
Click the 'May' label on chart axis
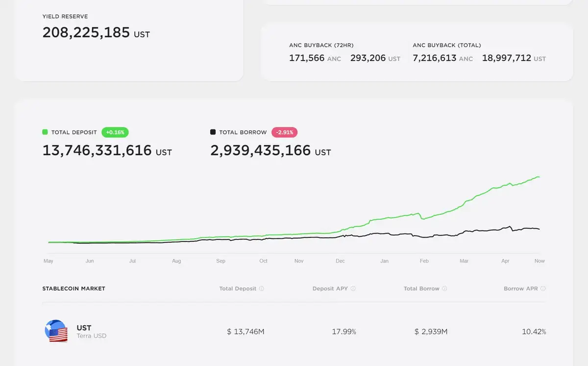[48, 261]
